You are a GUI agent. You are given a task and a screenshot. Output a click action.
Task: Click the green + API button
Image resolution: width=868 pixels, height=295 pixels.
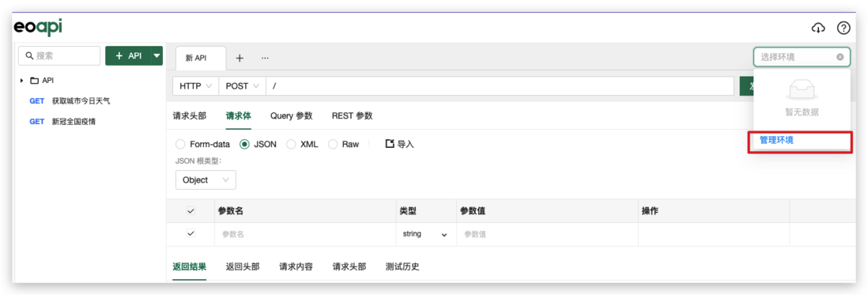click(x=128, y=56)
